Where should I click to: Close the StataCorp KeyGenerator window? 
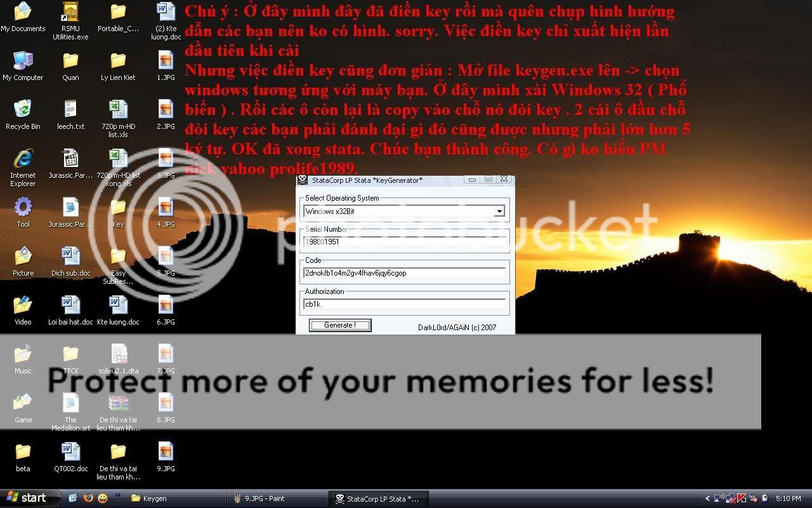(504, 180)
